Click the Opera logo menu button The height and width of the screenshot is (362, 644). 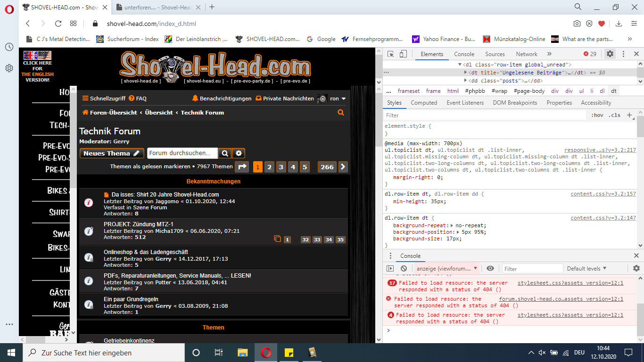(x=9, y=9)
